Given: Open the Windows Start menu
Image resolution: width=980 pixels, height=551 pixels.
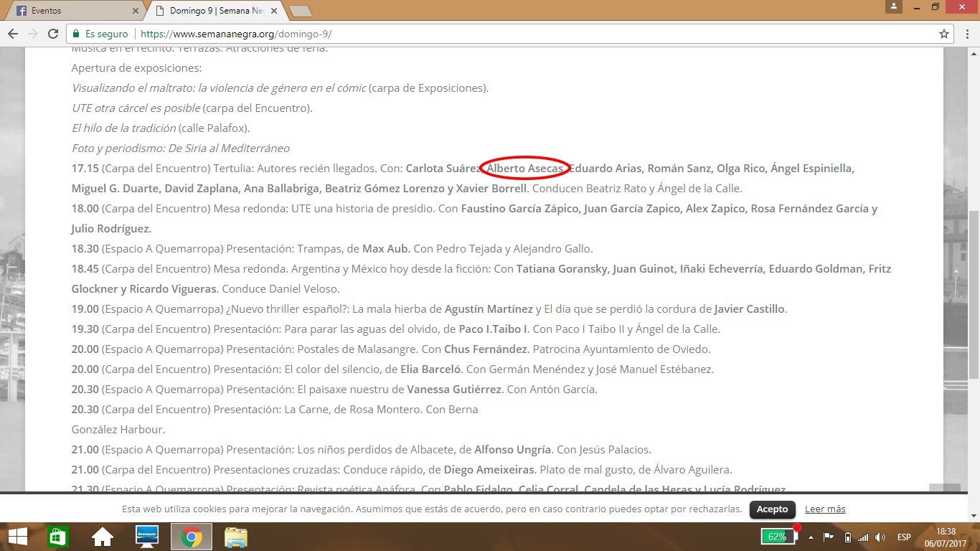Looking at the screenshot, I should point(17,537).
